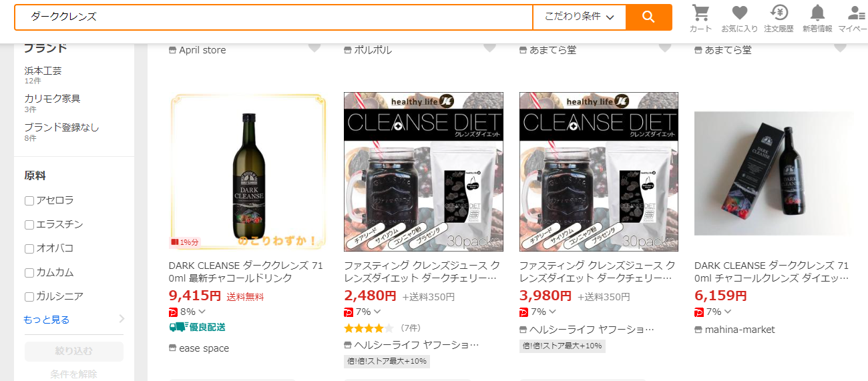Image resolution: width=868 pixels, height=381 pixels.
Task: Open the 9,415円 DARK CLEANSE bottle thumbnail
Action: point(248,171)
